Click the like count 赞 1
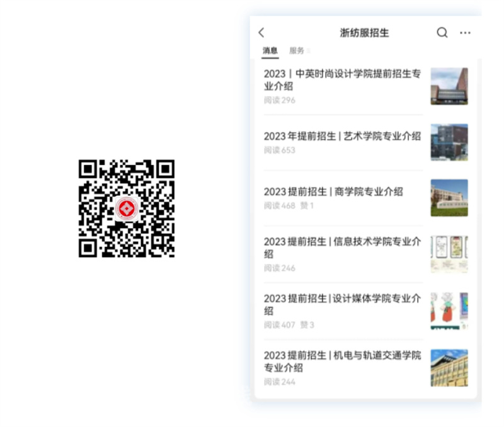This screenshot has width=504, height=427. tap(307, 206)
